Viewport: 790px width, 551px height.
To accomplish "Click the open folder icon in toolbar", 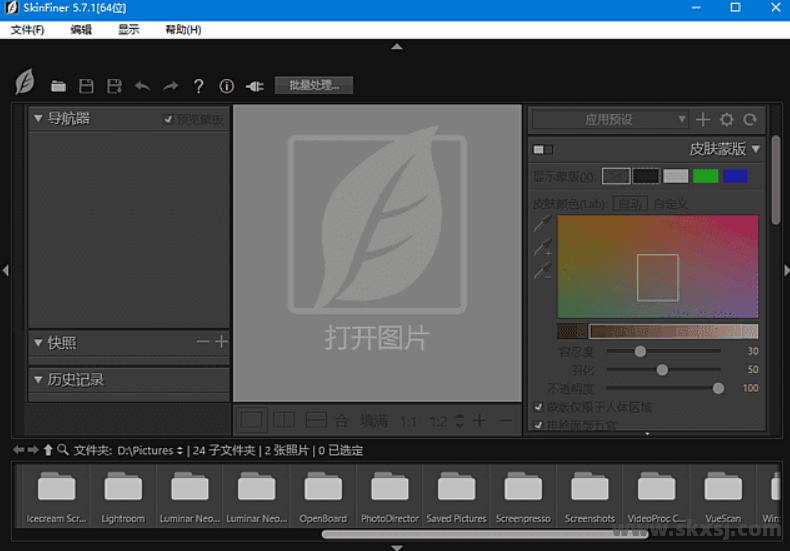I will pos(59,86).
